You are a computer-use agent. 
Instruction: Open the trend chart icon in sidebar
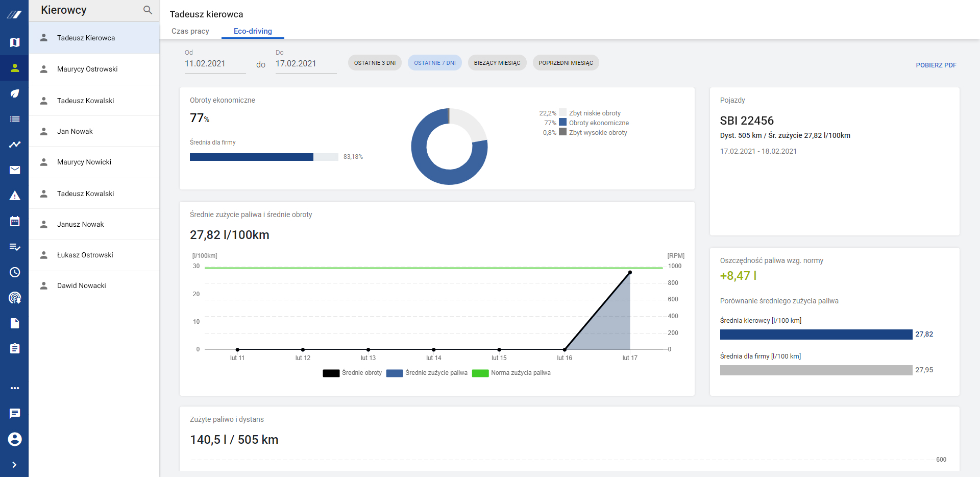click(x=15, y=145)
